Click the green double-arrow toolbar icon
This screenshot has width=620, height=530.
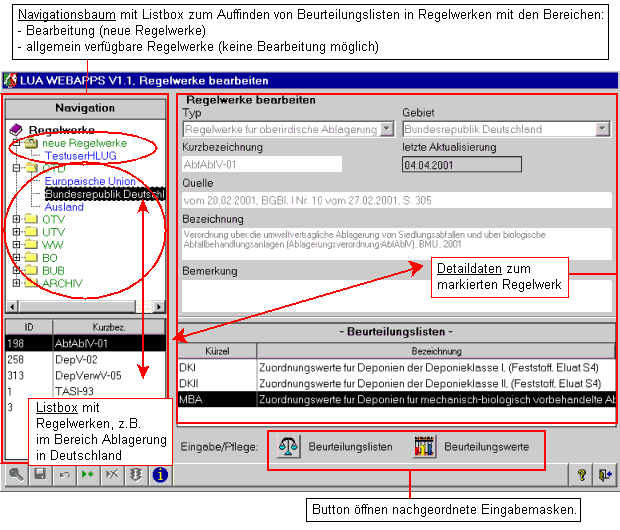[88, 475]
